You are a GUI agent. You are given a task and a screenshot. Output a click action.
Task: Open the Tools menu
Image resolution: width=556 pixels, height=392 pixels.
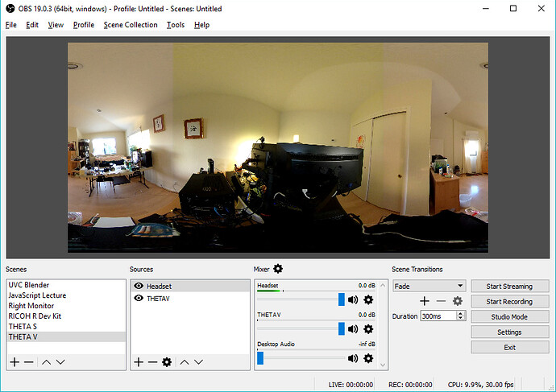pos(176,25)
